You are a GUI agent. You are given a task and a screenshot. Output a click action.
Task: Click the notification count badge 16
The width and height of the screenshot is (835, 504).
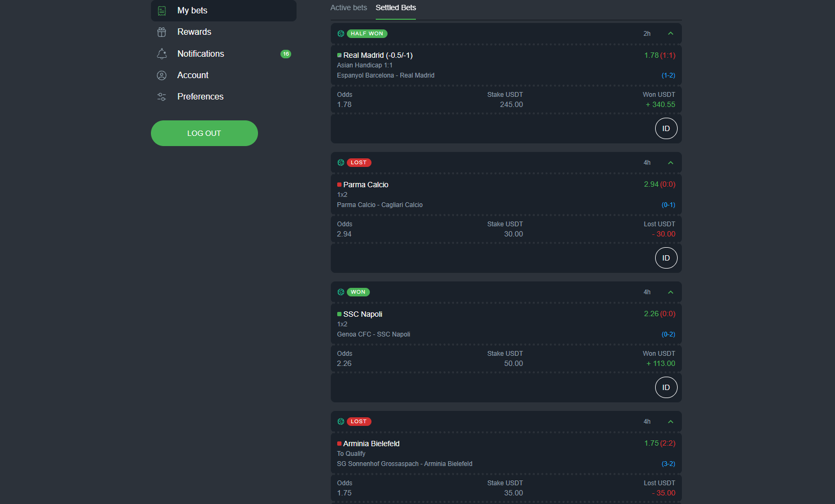point(286,54)
